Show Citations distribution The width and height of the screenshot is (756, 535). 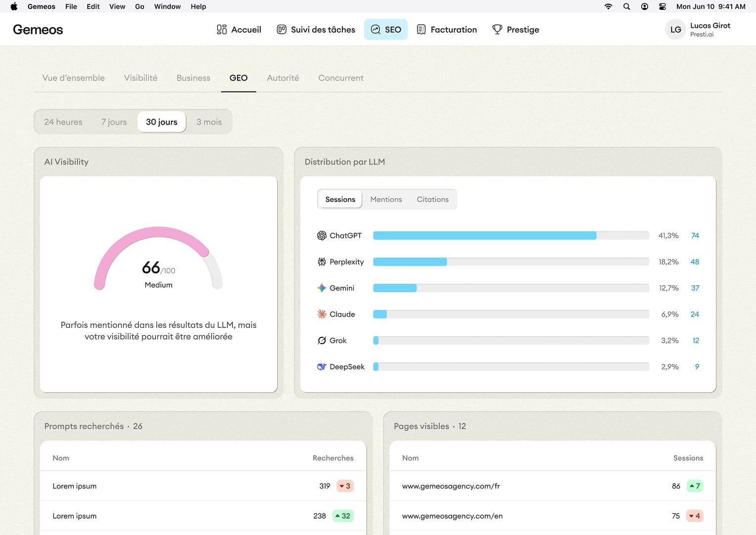[433, 199]
